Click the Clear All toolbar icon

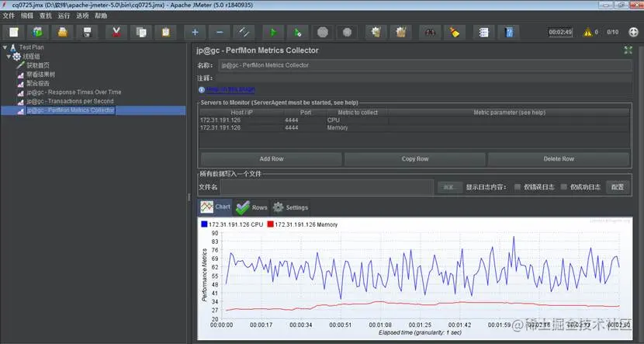[401, 33]
